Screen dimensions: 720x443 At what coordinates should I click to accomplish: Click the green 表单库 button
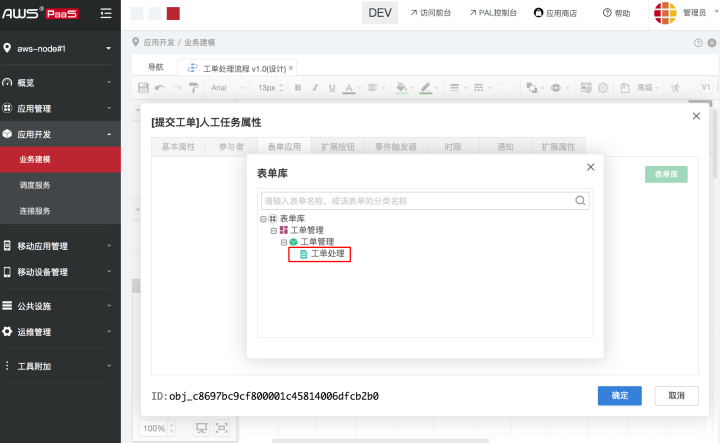pyautogui.click(x=666, y=174)
